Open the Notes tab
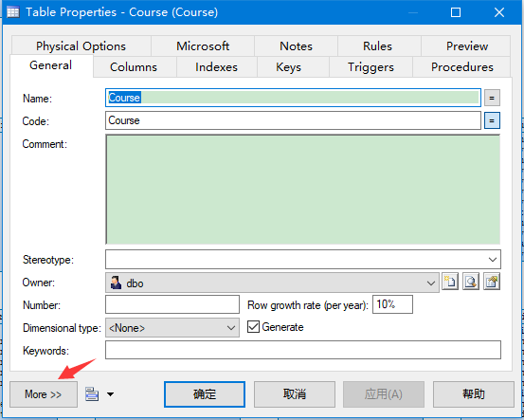This screenshot has width=524, height=420. 296,46
